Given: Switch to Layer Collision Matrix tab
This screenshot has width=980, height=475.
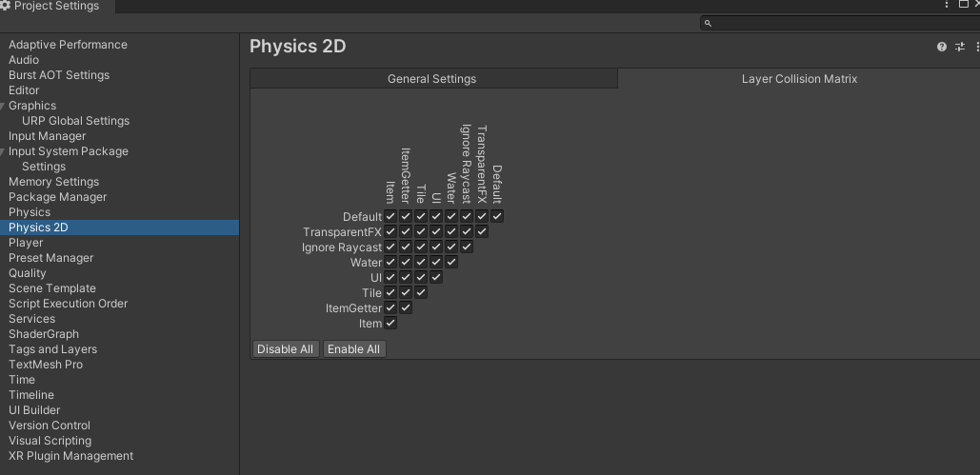Looking at the screenshot, I should 799,79.
